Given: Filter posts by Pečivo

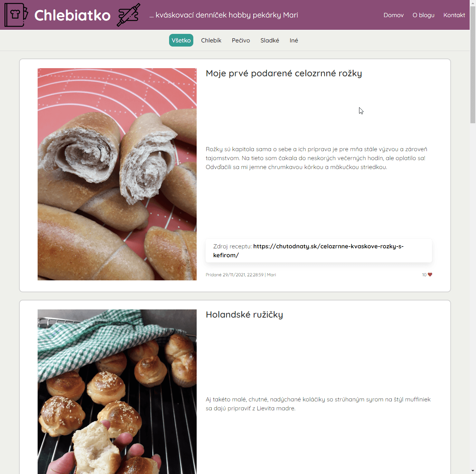Looking at the screenshot, I should 241,40.
